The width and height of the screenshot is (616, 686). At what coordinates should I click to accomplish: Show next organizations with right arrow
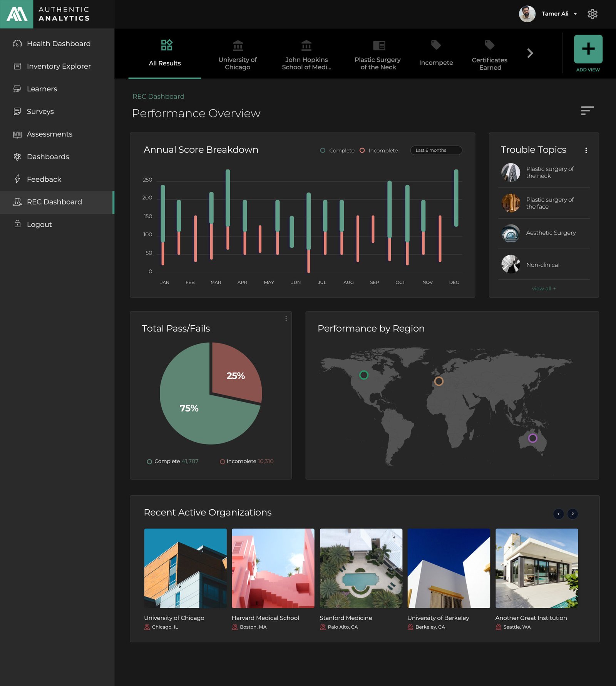pos(572,514)
